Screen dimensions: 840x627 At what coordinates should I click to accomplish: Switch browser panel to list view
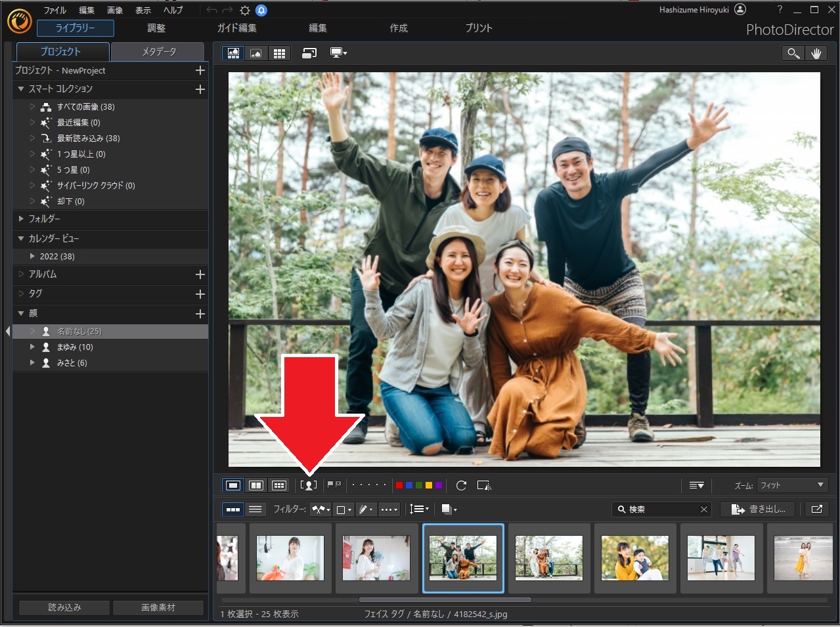pyautogui.click(x=255, y=509)
